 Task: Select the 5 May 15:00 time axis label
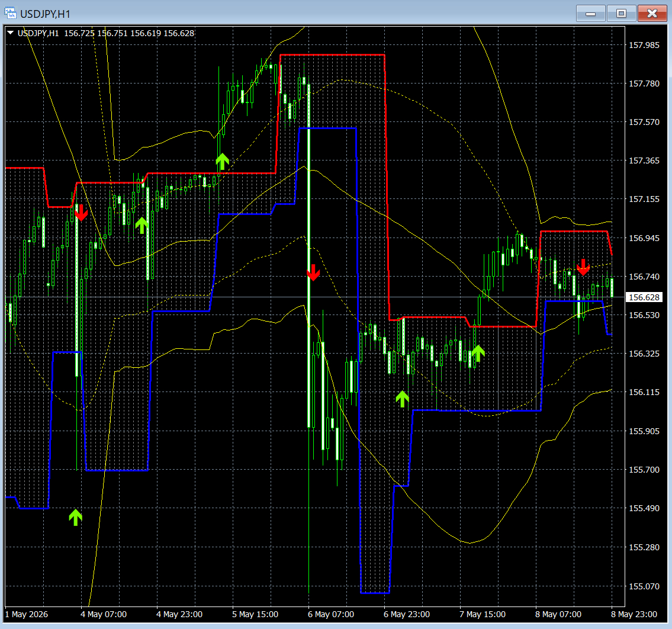255,614
